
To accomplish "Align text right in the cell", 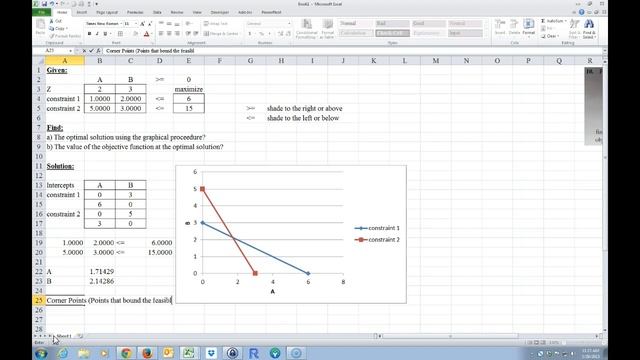I will click(x=177, y=33).
